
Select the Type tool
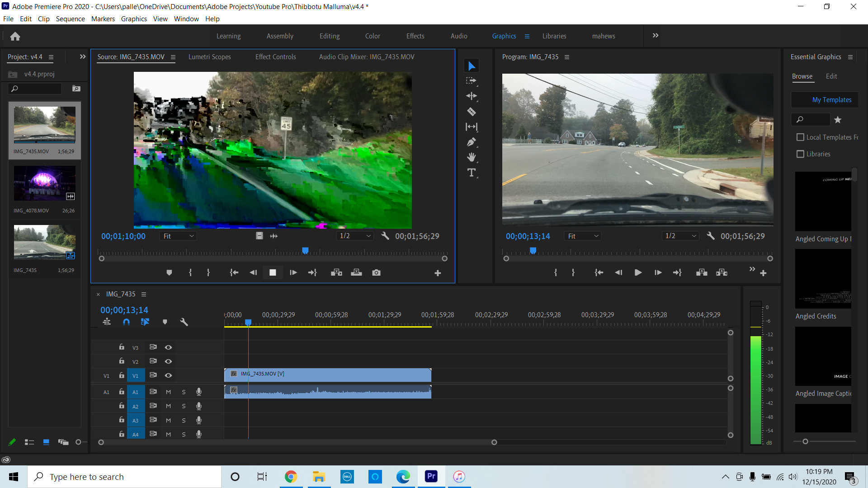click(472, 173)
